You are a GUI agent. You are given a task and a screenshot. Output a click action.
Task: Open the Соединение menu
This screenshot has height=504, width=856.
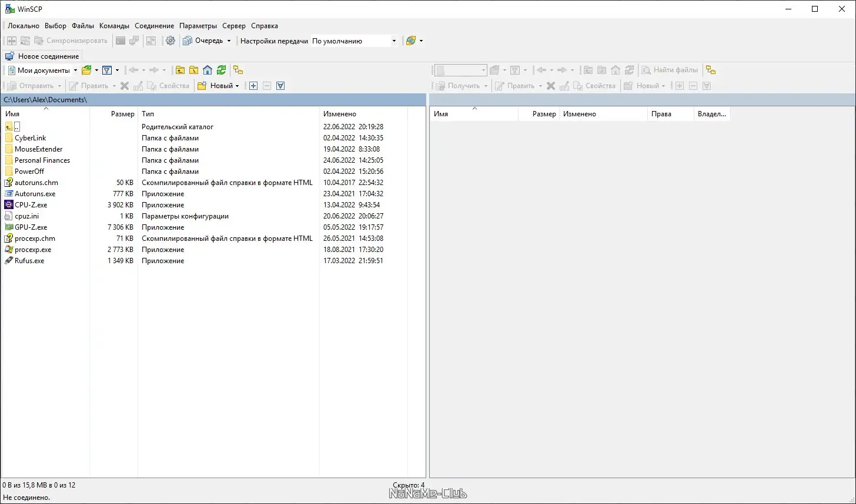(154, 26)
